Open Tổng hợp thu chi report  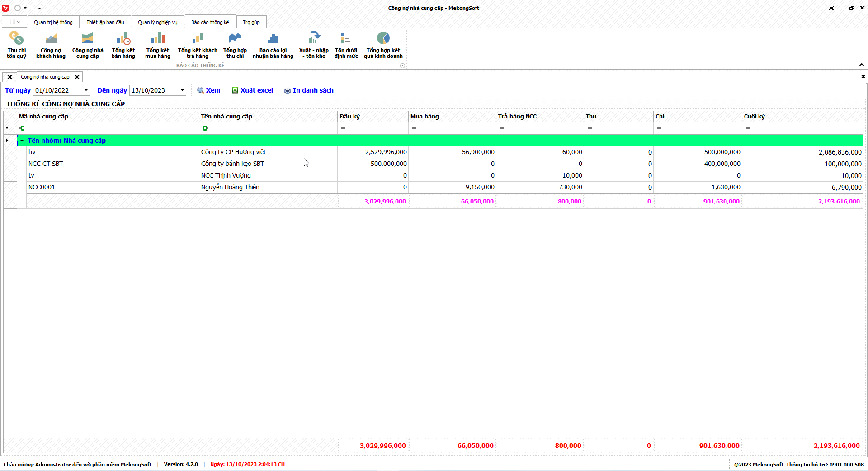pos(235,44)
